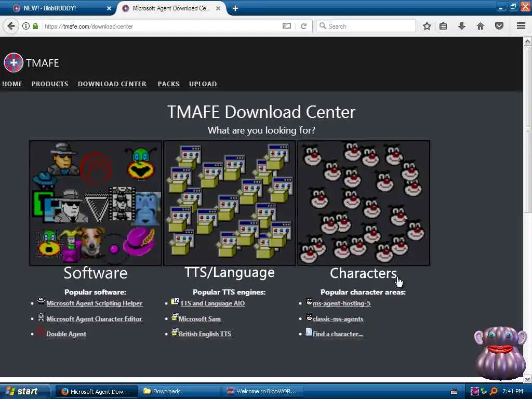Screen dimensions: 532x399
Task: Show bookmarks list toolbar icon
Action: 443,26
